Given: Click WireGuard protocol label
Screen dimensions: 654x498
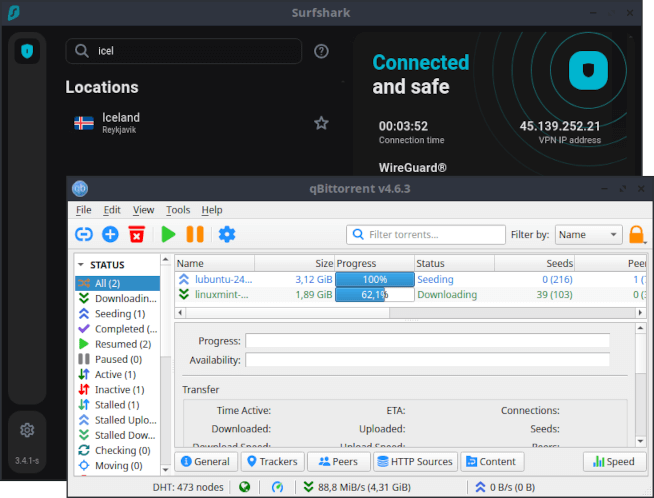Looking at the screenshot, I should 413,168.
